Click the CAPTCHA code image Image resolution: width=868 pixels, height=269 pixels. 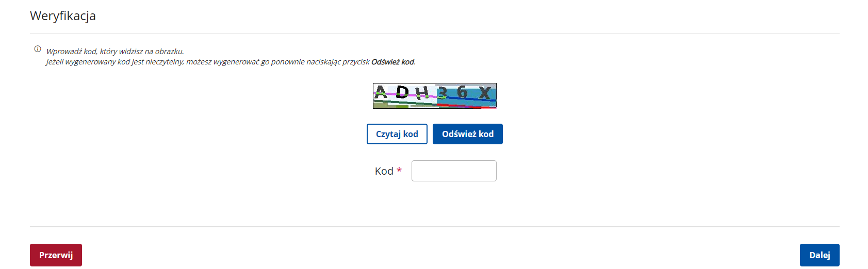pos(435,96)
